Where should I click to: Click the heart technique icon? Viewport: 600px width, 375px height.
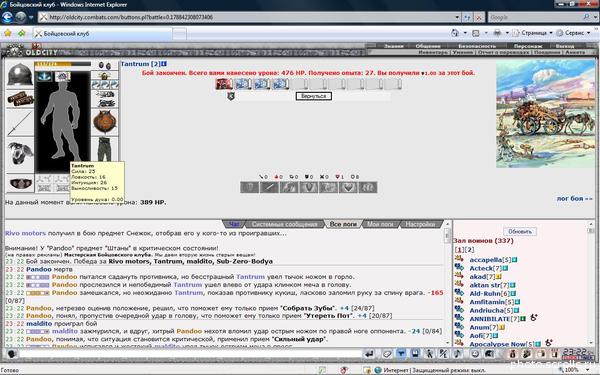(348, 188)
